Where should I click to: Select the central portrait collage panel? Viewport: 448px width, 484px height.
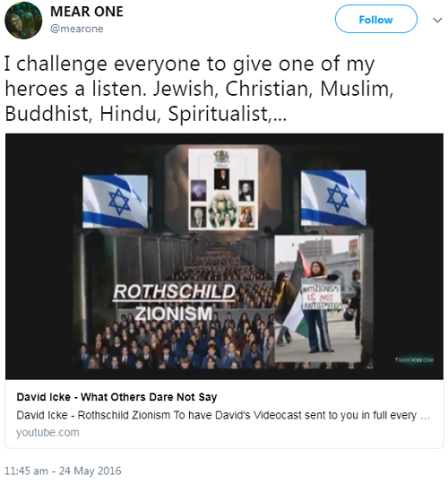click(x=223, y=189)
